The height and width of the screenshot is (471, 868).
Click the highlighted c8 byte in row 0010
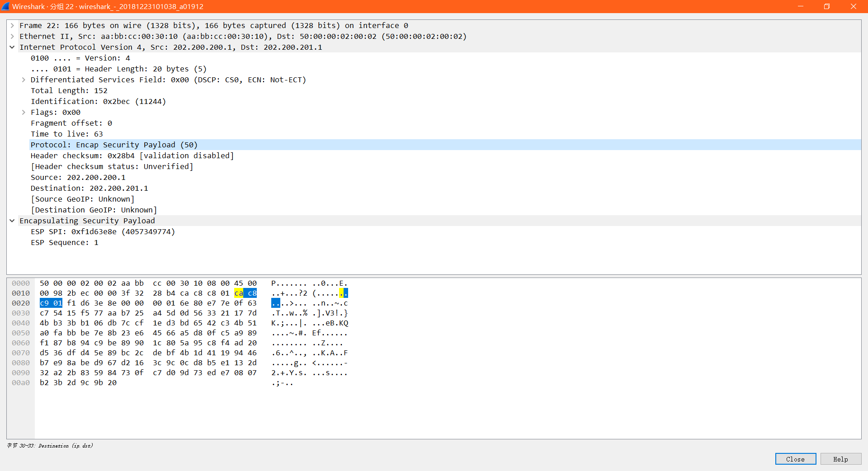[x=251, y=293]
